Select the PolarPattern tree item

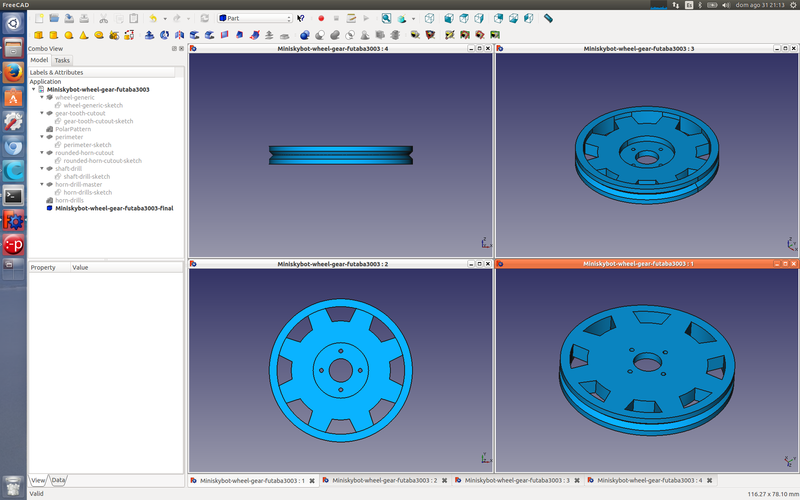click(73, 129)
